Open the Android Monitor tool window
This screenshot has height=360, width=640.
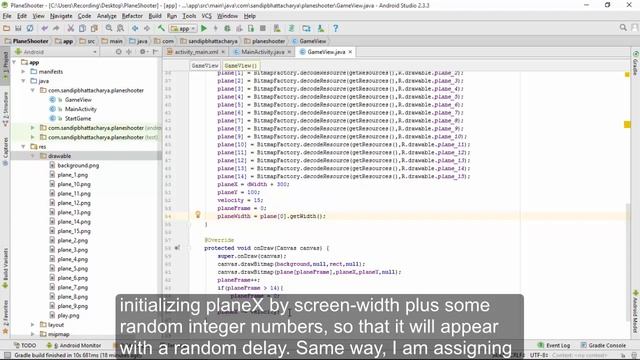coord(74,345)
